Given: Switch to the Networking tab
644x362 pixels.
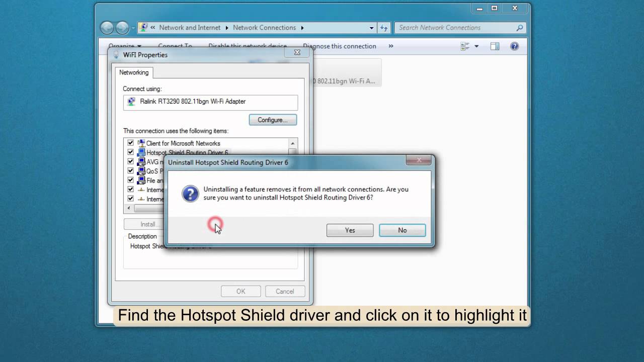Looking at the screenshot, I should click(134, 72).
